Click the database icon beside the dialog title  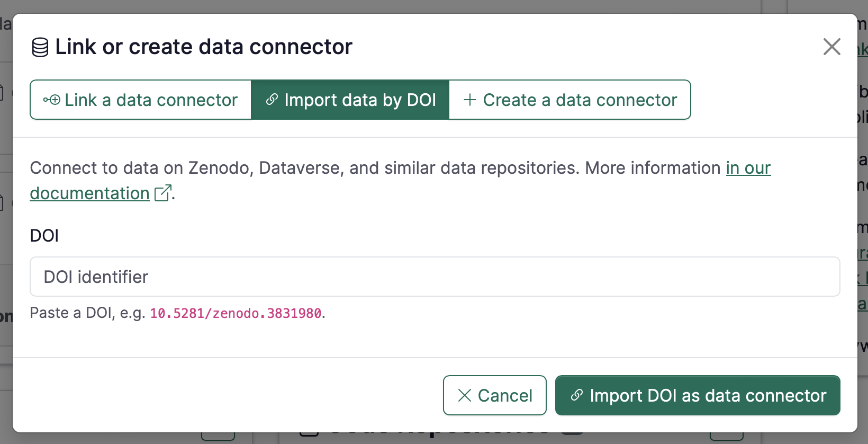click(x=40, y=47)
